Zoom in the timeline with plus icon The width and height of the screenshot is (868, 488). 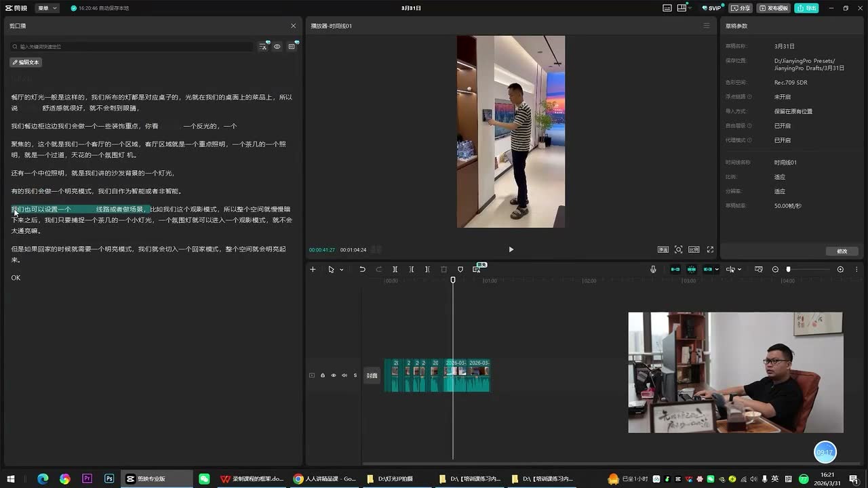coord(840,269)
